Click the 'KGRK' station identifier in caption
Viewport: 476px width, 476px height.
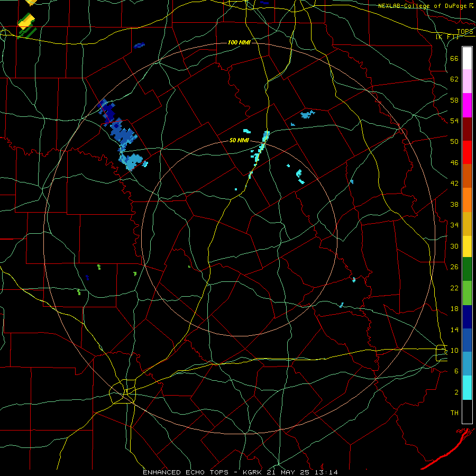point(253,472)
